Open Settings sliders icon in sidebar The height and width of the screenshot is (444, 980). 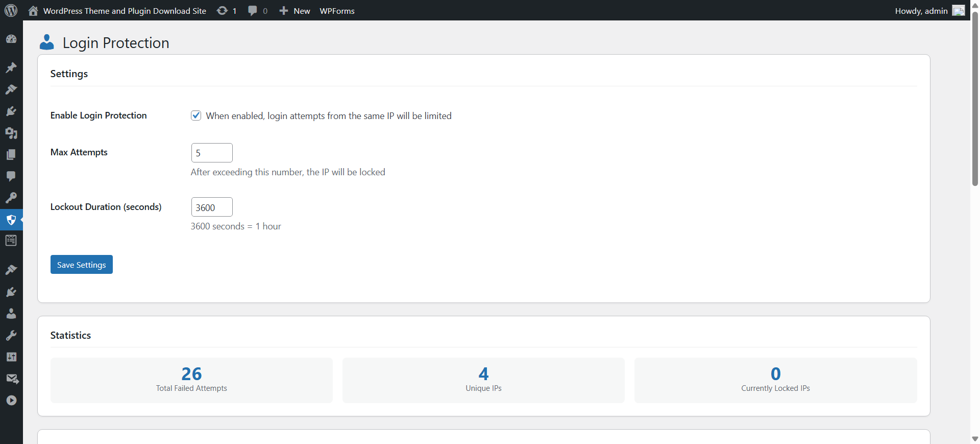pos(11,357)
